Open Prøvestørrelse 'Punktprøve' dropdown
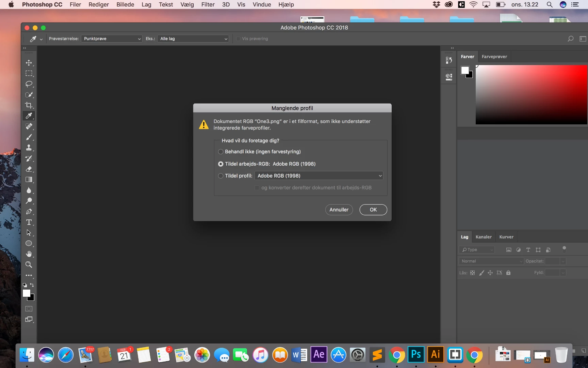 tap(112, 39)
